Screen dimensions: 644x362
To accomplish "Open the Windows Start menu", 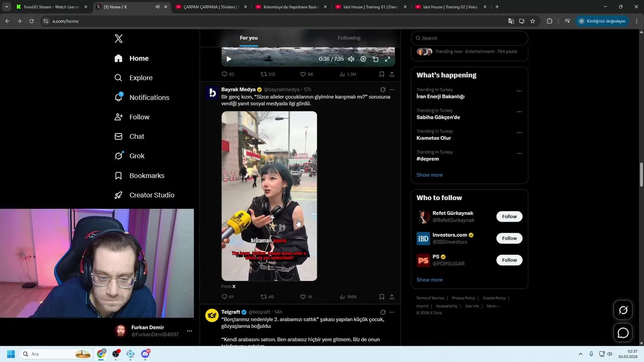I will (x=11, y=354).
